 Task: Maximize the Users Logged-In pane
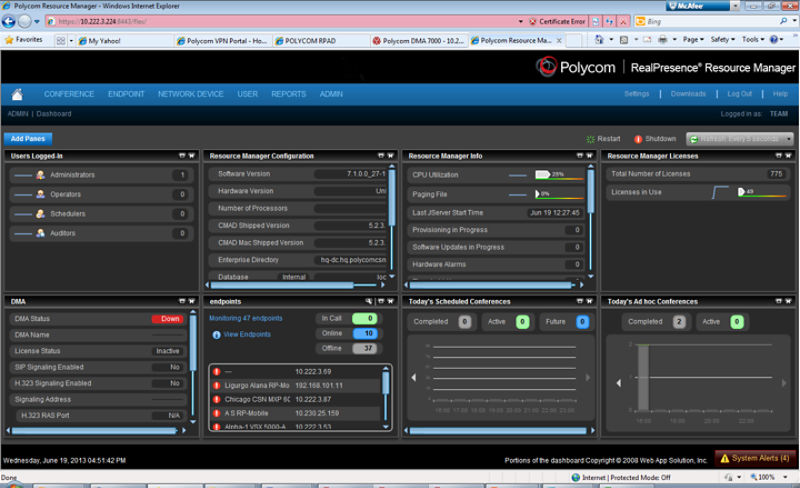182,156
